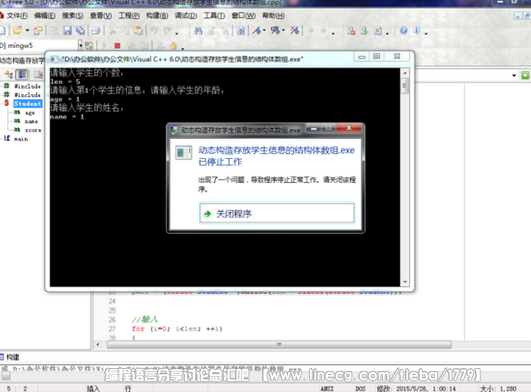
Task: Click the console window vertical scrollbar
Action: tap(405, 177)
